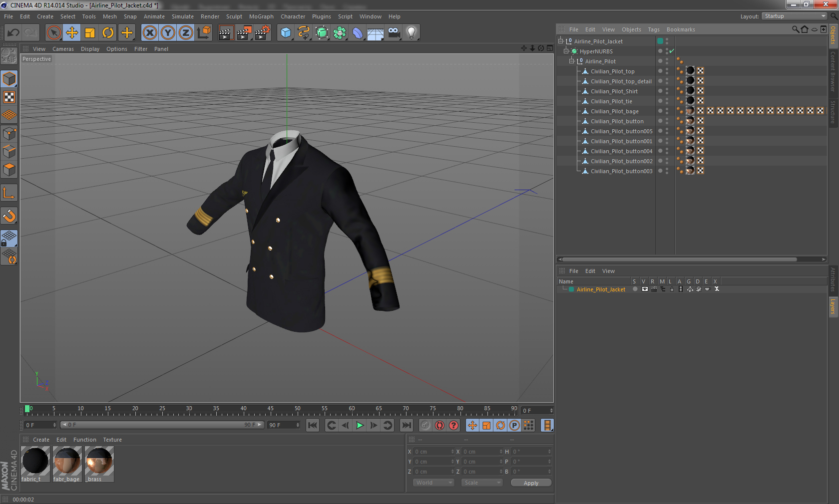839x504 pixels.
Task: Select Civilian_Pilot_Shirt object
Action: [x=614, y=91]
